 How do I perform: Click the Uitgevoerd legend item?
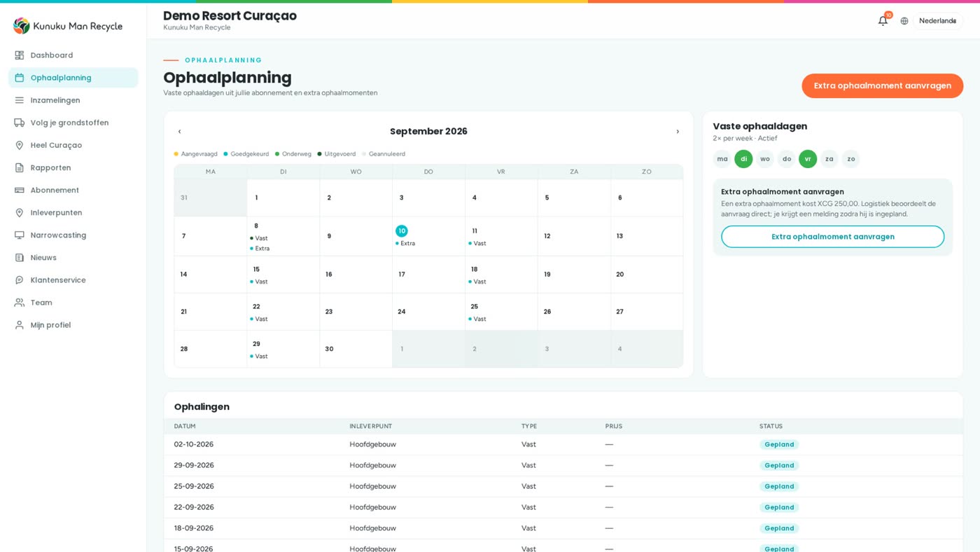[x=337, y=154]
